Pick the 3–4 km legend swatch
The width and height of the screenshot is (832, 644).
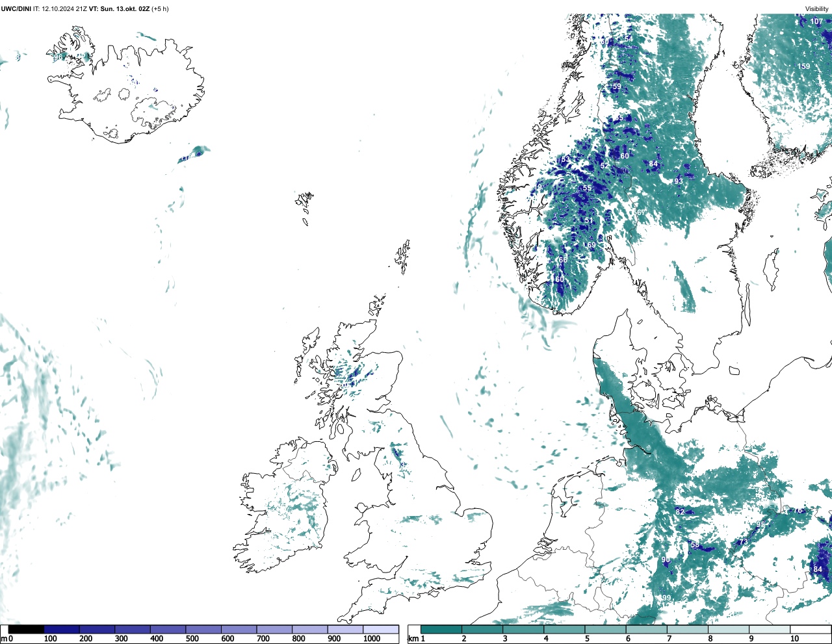(523, 629)
